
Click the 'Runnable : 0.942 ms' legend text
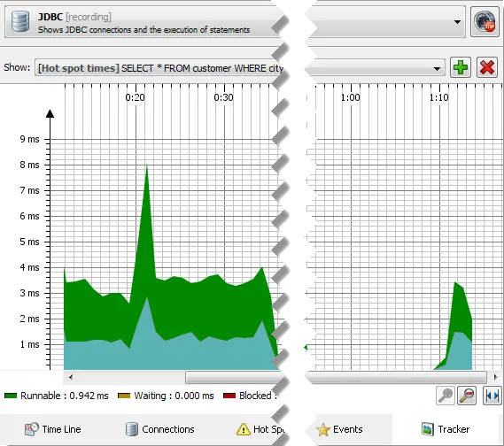[65, 396]
